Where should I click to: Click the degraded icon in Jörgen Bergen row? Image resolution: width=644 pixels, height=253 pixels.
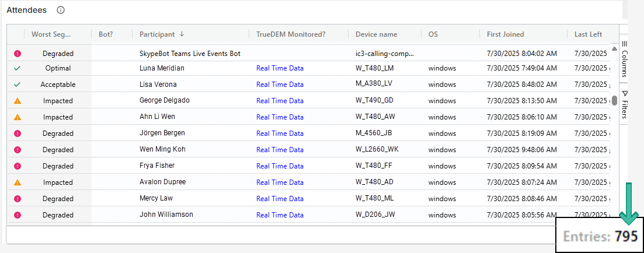[x=18, y=133]
